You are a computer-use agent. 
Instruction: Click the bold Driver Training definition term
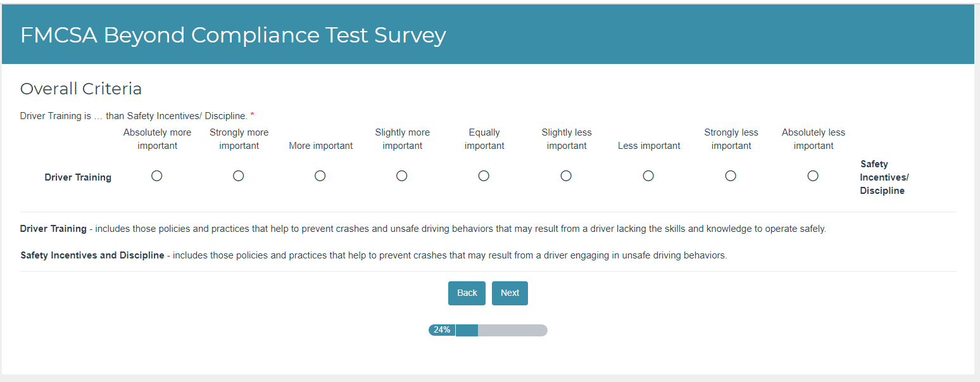[53, 229]
